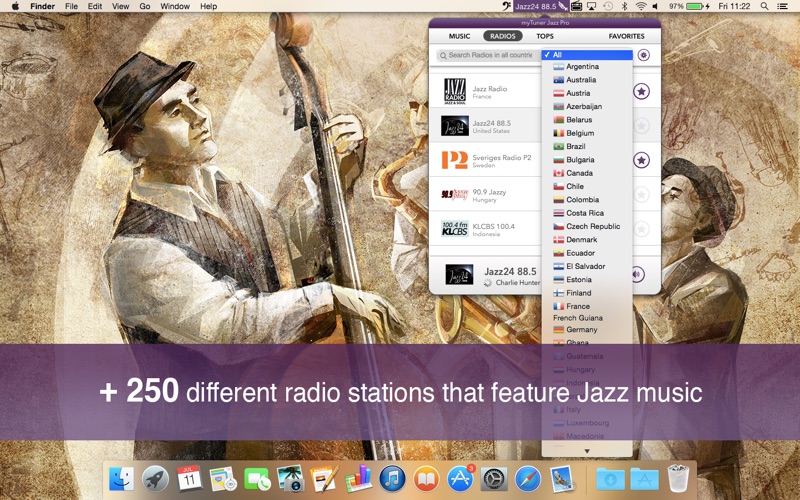The width and height of the screenshot is (800, 500).
Task: Choose Estonia in the country list
Action: (x=587, y=279)
